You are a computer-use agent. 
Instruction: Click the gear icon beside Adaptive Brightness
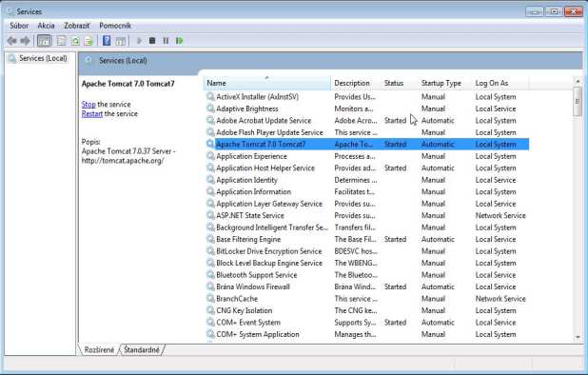tap(210, 109)
